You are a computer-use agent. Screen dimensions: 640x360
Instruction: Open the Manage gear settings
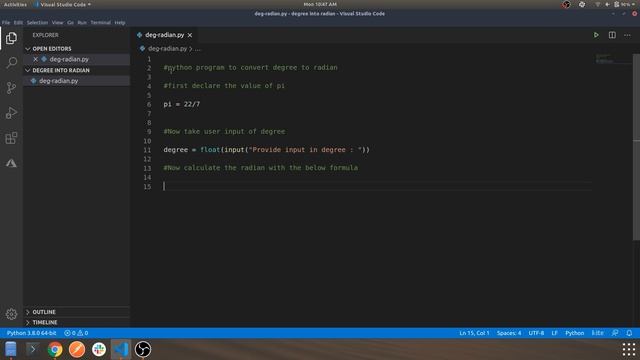[x=11, y=314]
